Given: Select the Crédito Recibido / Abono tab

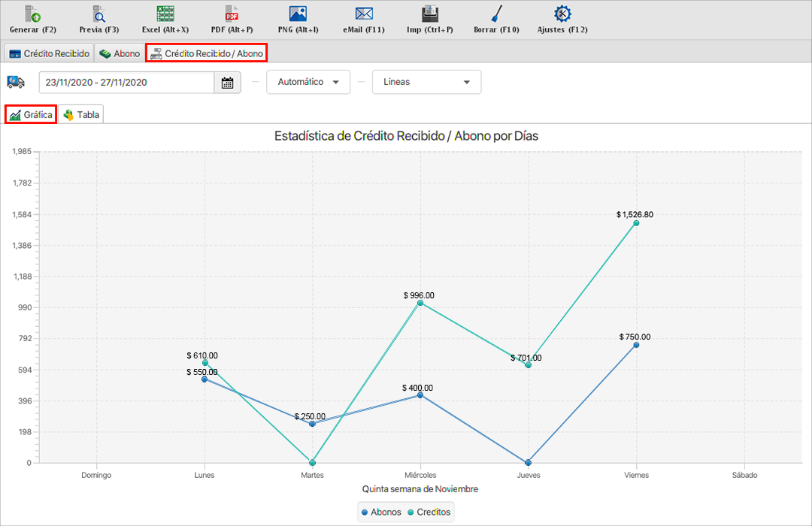Looking at the screenshot, I should click(x=207, y=53).
